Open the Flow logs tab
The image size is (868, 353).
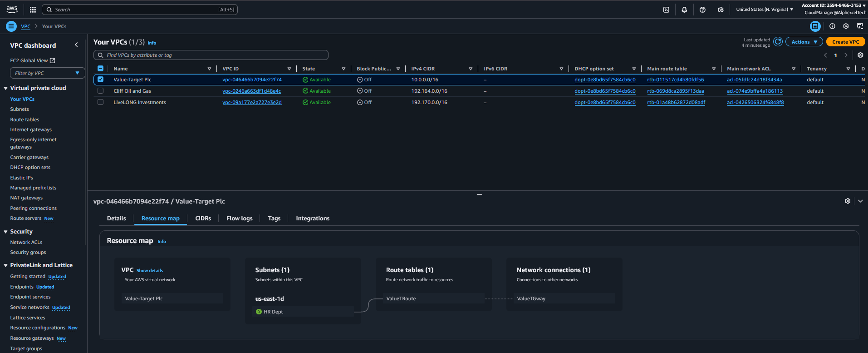[240, 219]
